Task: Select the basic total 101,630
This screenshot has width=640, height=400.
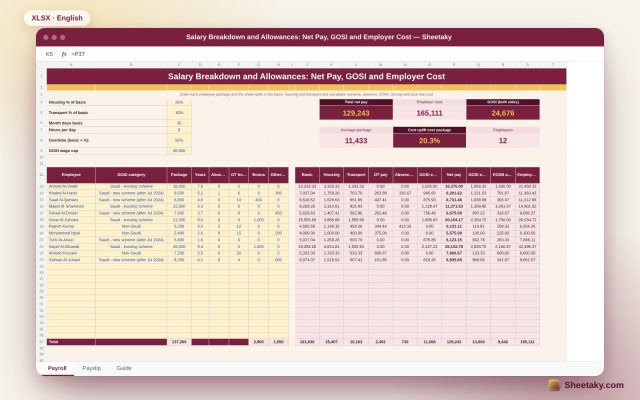Action: coord(307,342)
